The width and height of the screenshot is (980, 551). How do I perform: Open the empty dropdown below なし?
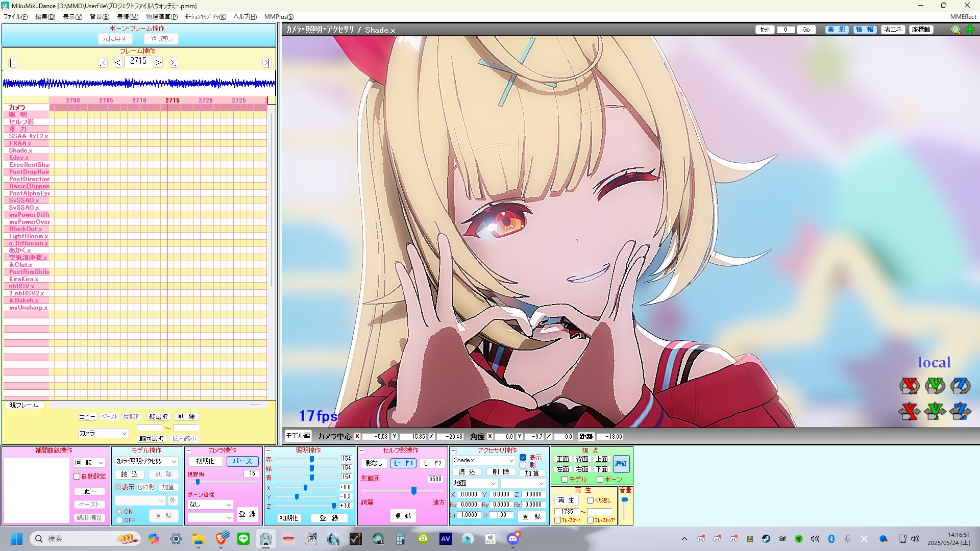(x=210, y=517)
